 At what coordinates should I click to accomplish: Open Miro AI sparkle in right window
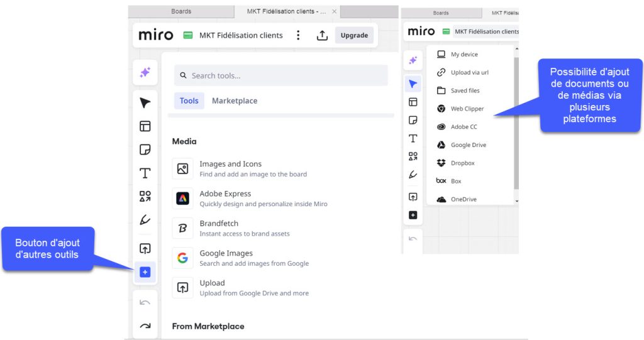pyautogui.click(x=413, y=60)
